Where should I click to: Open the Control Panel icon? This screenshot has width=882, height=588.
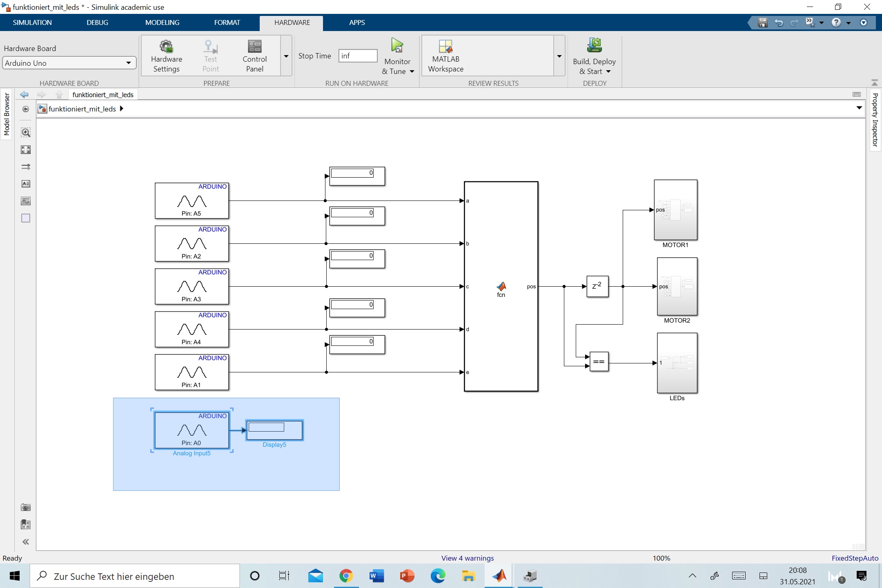(x=254, y=47)
